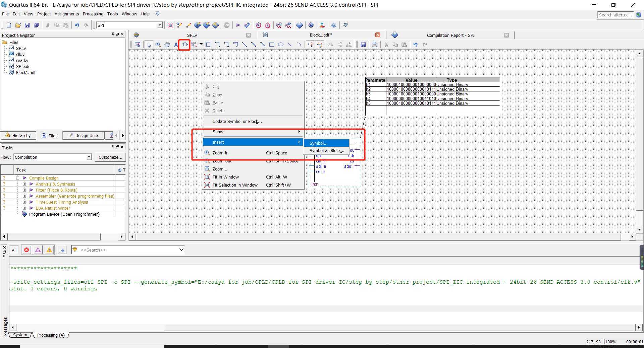Click the detach window icon in editor toolbar
This screenshot has height=348, width=644.
point(138,45)
